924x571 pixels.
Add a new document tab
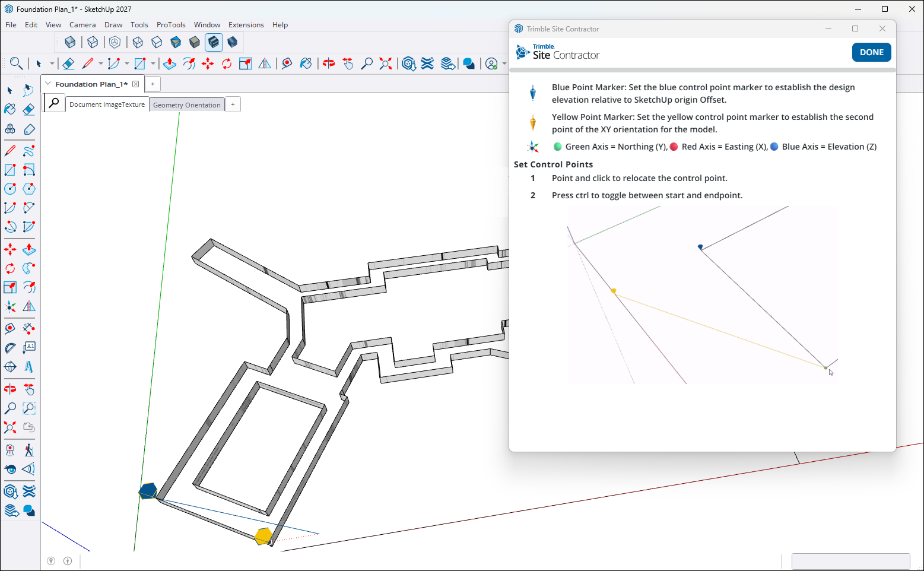click(153, 84)
